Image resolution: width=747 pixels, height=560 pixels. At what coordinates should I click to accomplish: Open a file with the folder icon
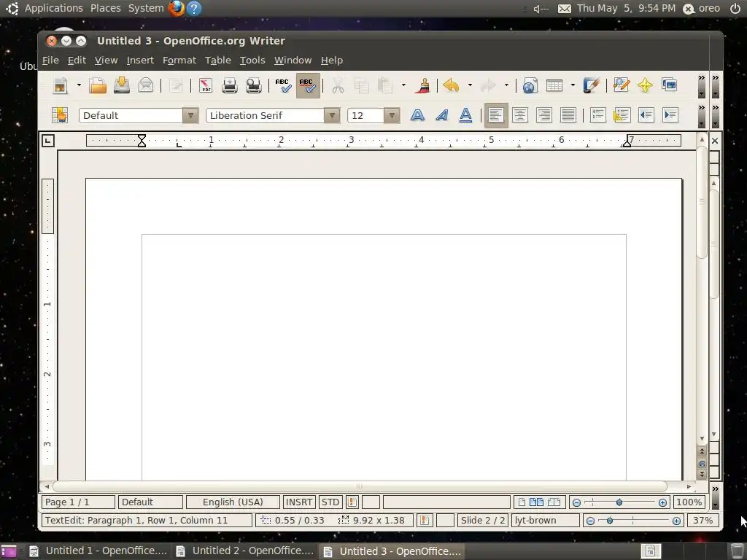[98, 86]
